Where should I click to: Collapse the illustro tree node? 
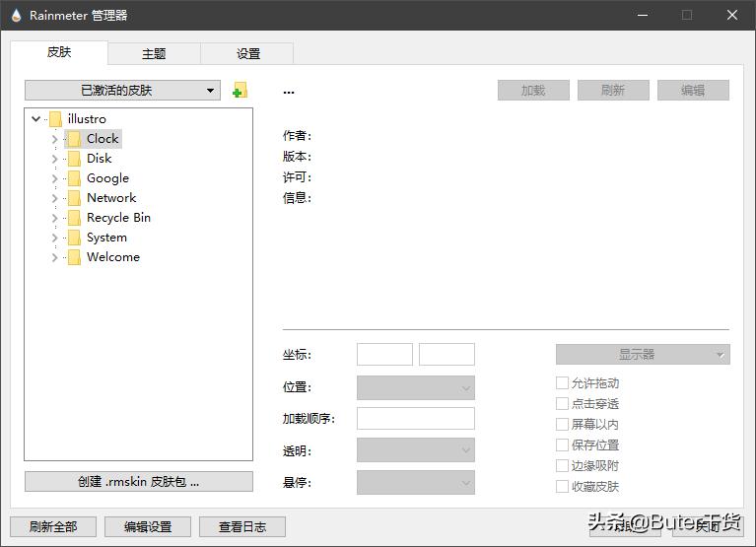[35, 118]
